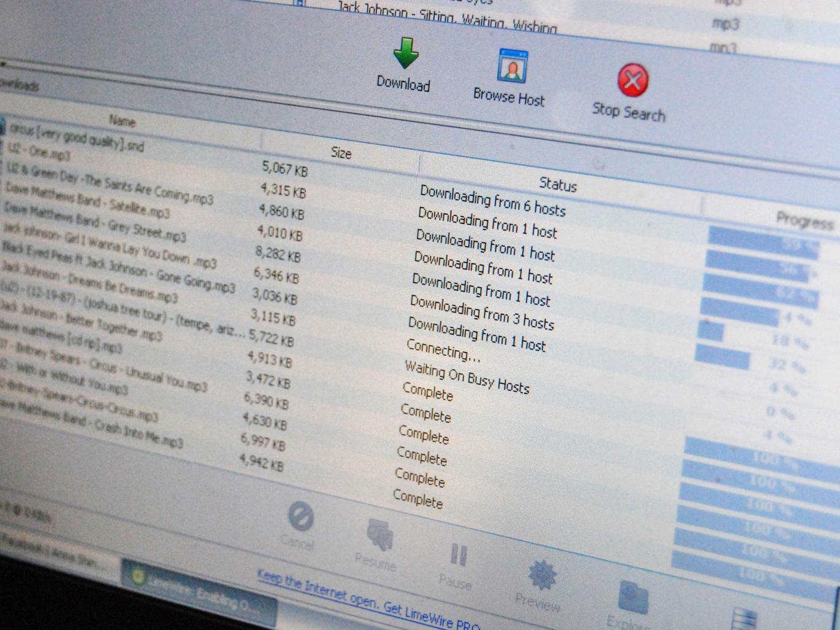The image size is (840, 630).
Task: Click the Downloading from 3 hosts status
Action: [482, 311]
